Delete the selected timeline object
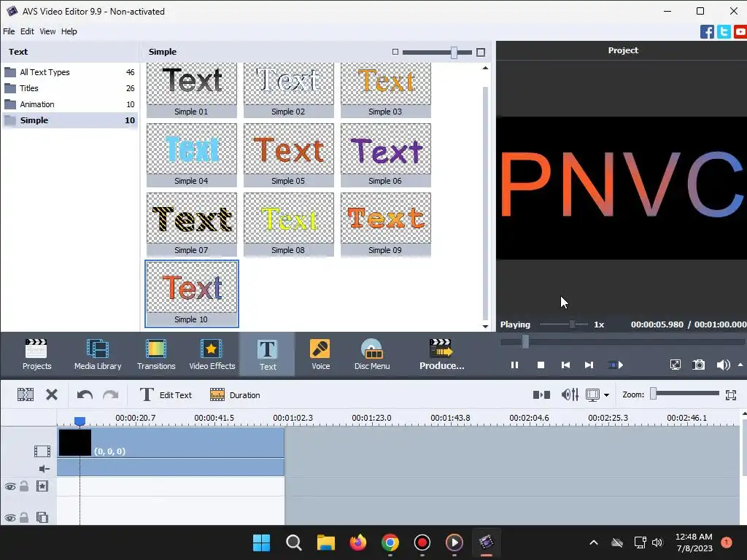This screenshot has height=560, width=747. [x=52, y=394]
